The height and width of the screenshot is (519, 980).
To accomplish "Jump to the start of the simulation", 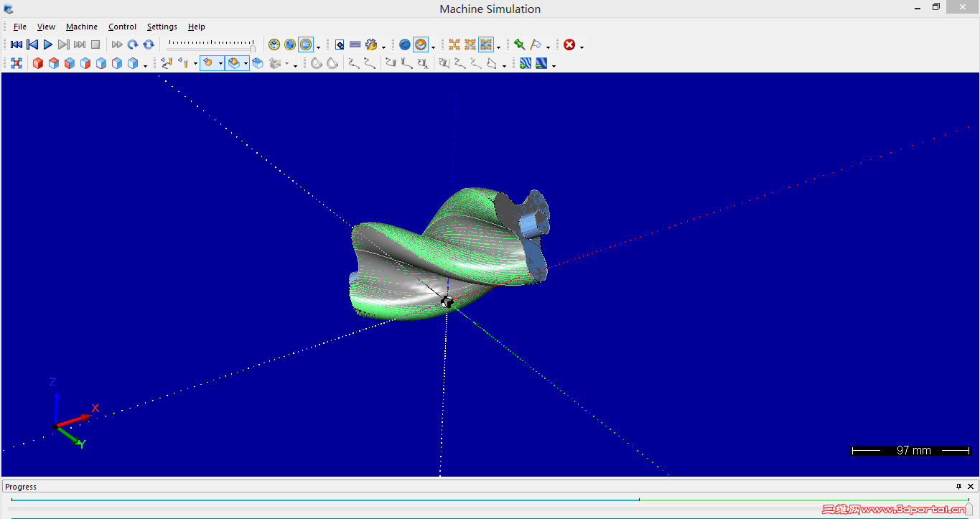I will point(17,45).
